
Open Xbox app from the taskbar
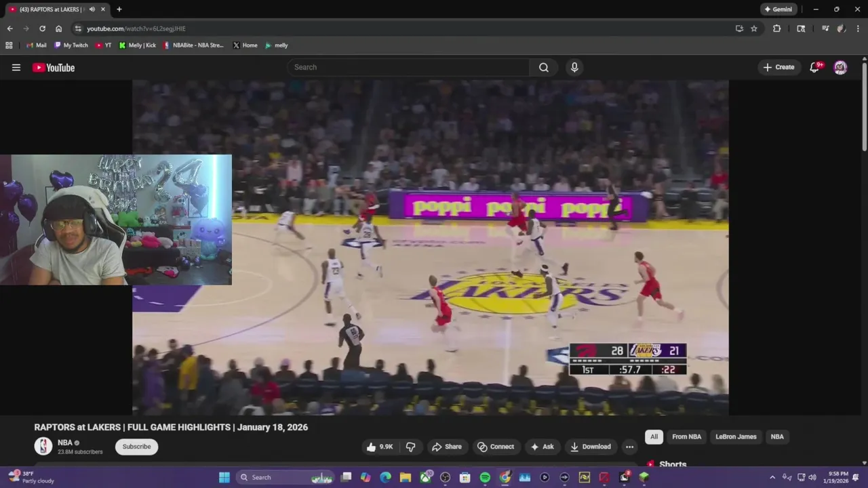pyautogui.click(x=425, y=477)
